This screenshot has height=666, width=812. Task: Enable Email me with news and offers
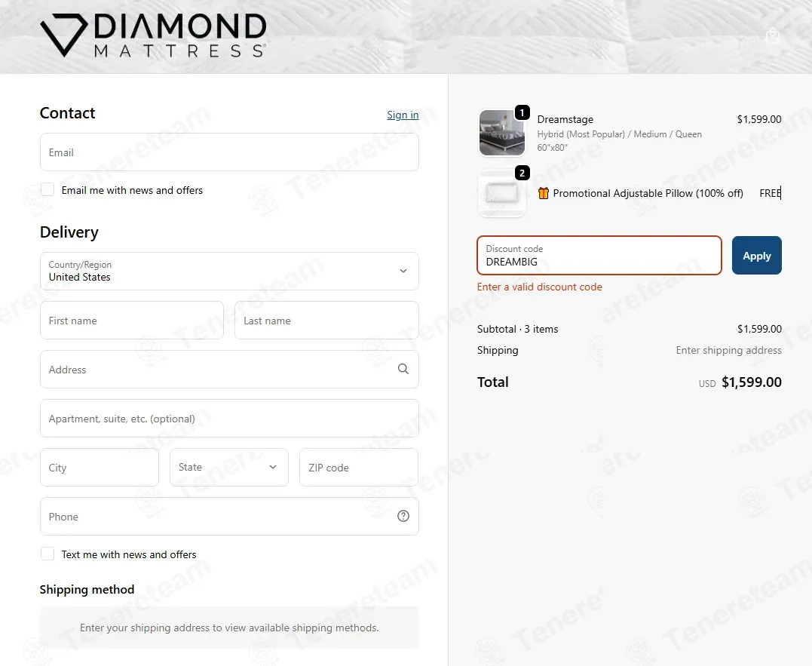[47, 189]
